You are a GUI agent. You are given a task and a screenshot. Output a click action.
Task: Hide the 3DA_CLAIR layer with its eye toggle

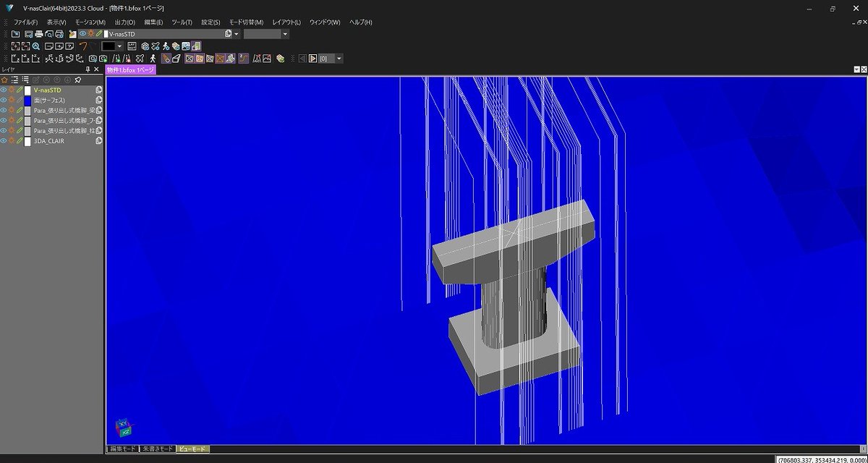click(x=4, y=140)
